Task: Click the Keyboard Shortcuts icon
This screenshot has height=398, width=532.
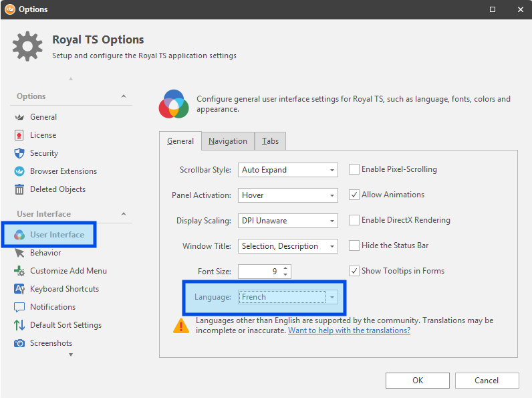Action: [x=19, y=289]
